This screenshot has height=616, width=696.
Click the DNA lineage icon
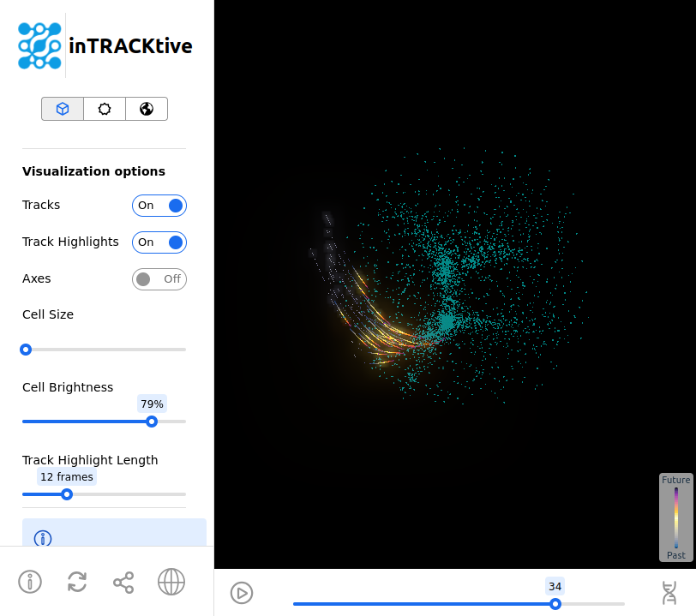[x=669, y=593]
